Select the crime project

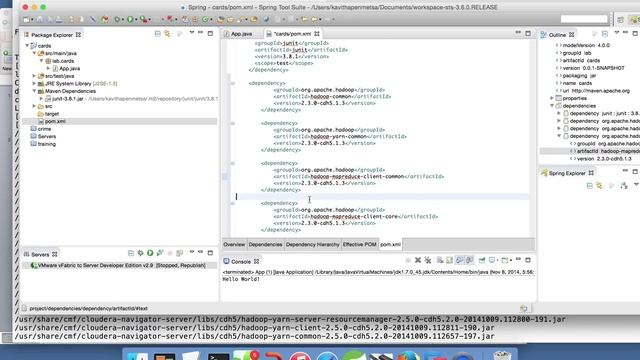coord(41,129)
